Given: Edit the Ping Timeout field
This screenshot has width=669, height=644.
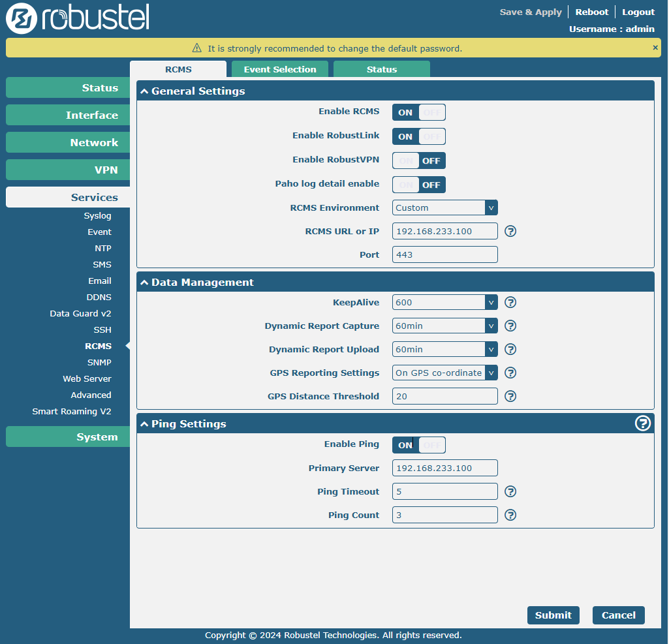Looking at the screenshot, I should point(444,491).
